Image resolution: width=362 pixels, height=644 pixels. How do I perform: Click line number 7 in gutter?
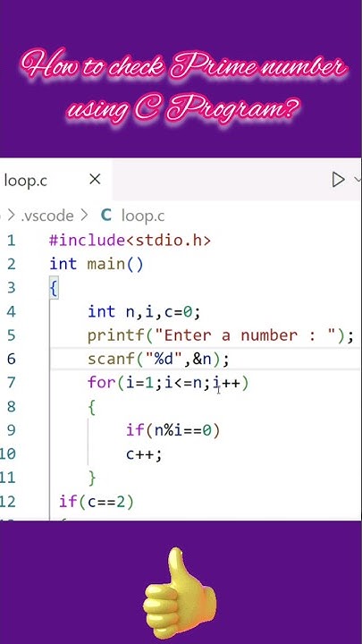tap(11, 383)
